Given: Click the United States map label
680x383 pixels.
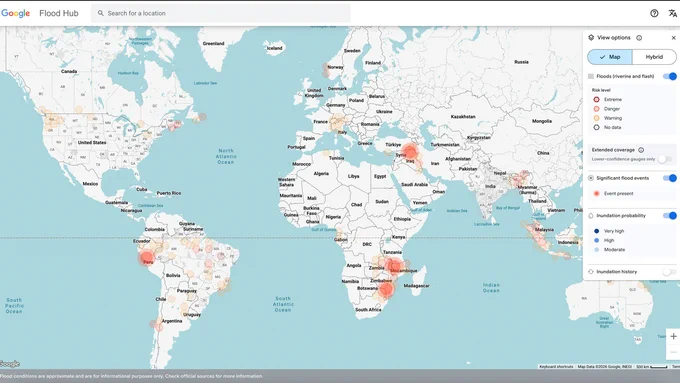Looking at the screenshot, I should (92, 142).
